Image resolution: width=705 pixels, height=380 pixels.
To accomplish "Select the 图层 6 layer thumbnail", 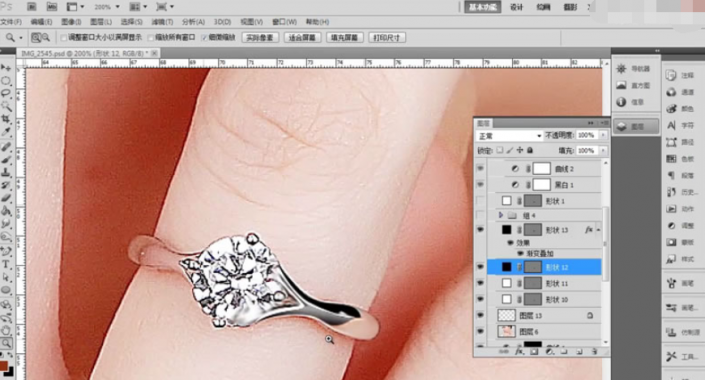I will [506, 332].
